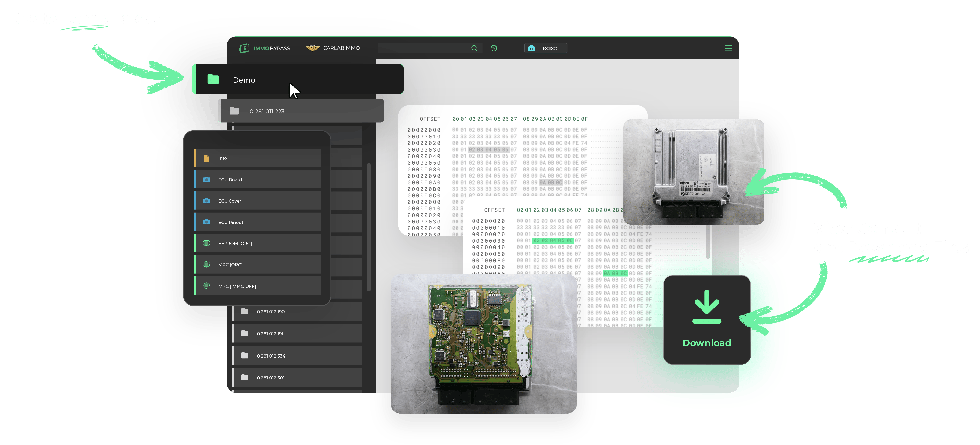Open folder 0 281 012 334

[x=297, y=356]
